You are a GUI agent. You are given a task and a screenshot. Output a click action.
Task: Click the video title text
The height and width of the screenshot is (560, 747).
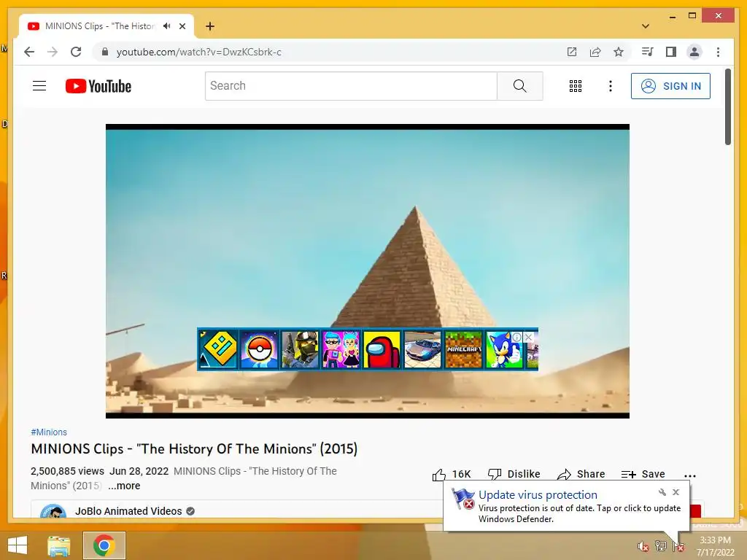194,449
